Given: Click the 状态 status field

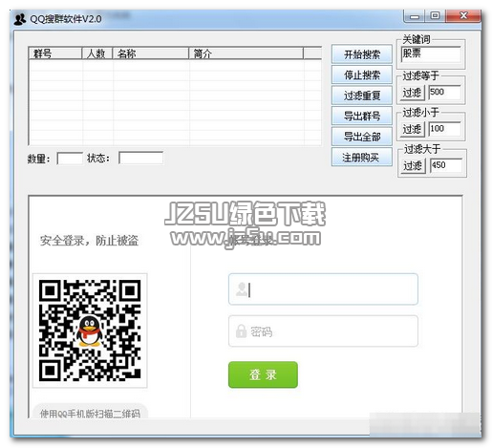Looking at the screenshot, I should pyautogui.click(x=140, y=158).
